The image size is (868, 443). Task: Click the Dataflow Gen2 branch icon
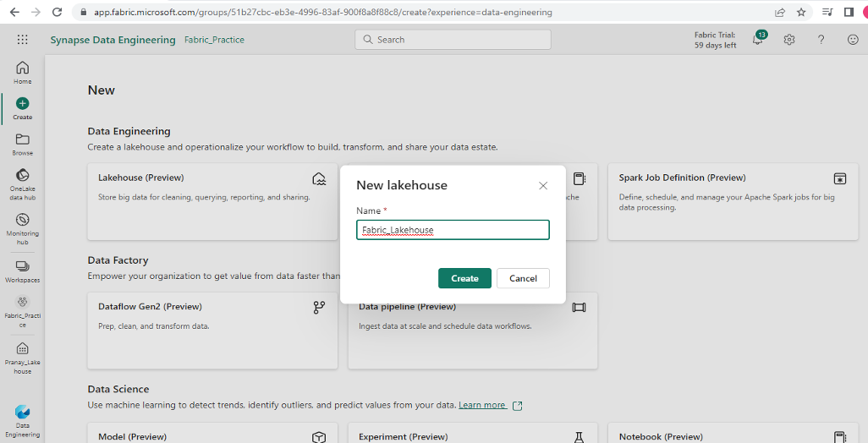coord(320,308)
